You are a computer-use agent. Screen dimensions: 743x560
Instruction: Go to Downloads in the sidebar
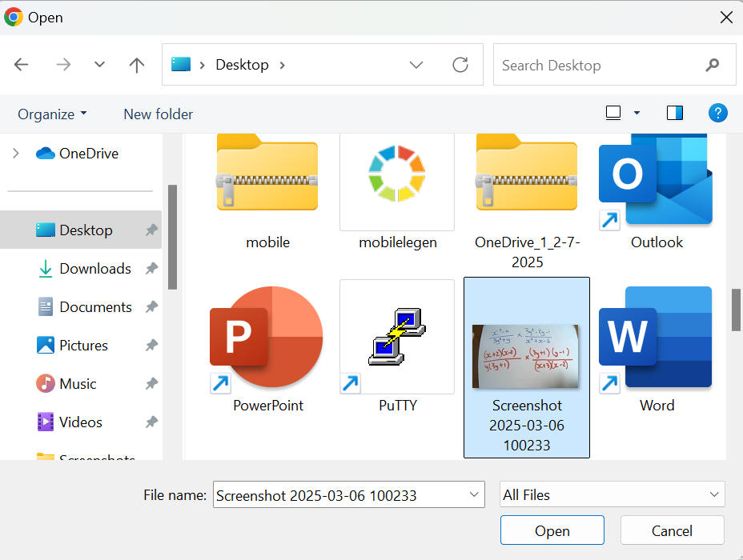[94, 269]
